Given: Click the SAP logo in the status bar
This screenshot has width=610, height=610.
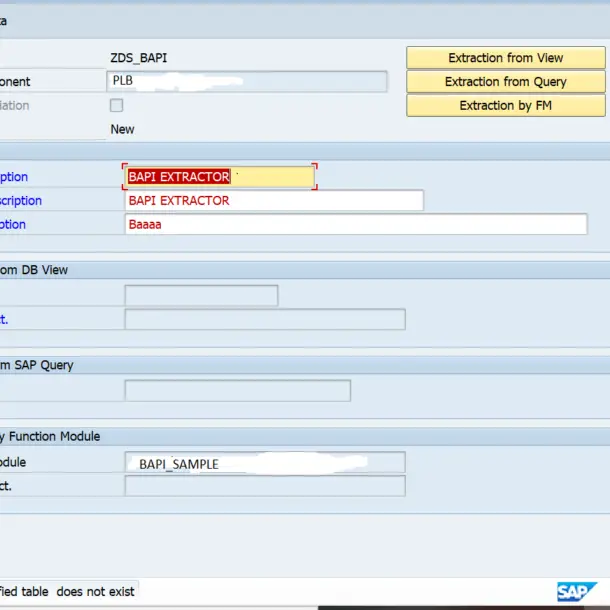Looking at the screenshot, I should [x=577, y=592].
